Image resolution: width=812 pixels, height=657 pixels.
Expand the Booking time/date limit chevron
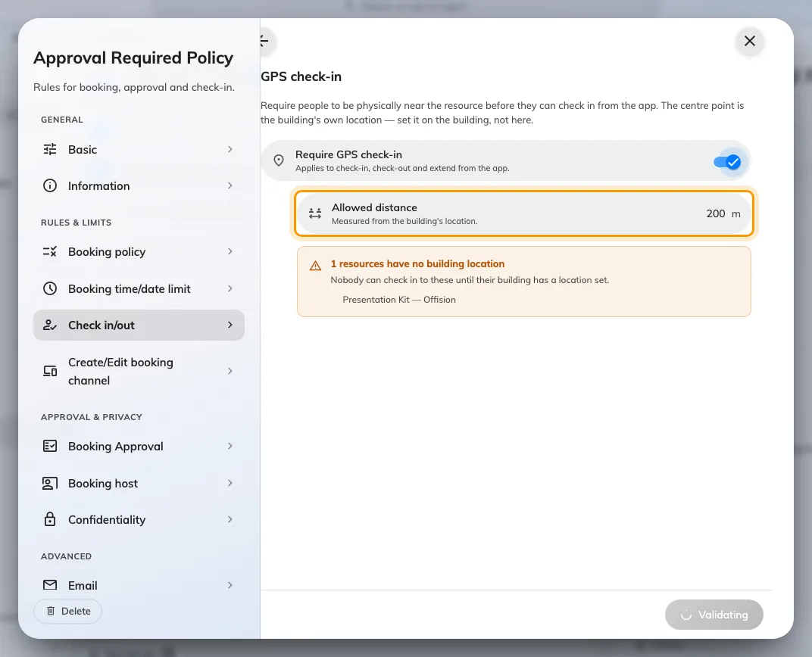pos(230,288)
